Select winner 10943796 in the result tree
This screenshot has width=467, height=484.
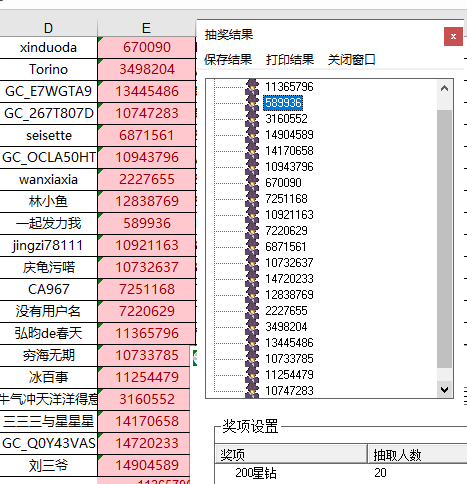click(289, 167)
